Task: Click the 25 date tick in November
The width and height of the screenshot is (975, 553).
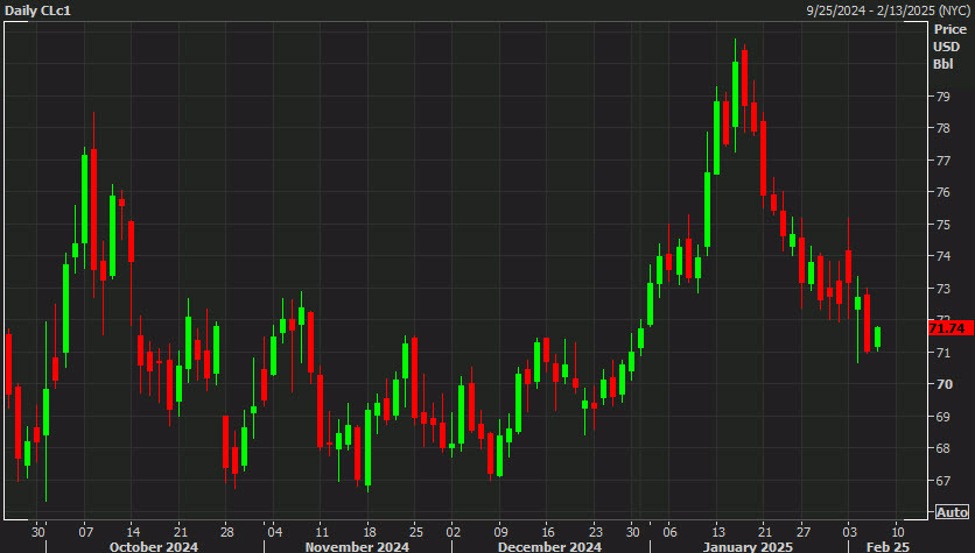Action: tap(416, 532)
